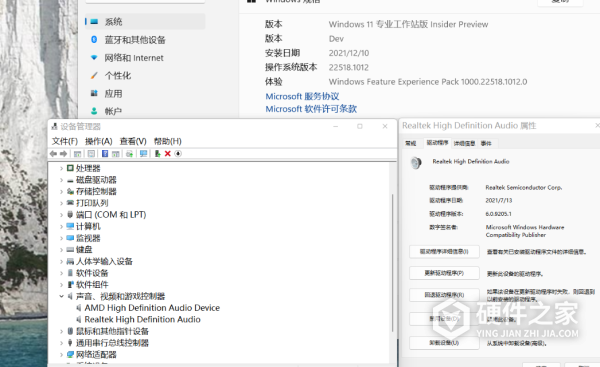Click the driver version value 6.0.9205.1

(498, 214)
